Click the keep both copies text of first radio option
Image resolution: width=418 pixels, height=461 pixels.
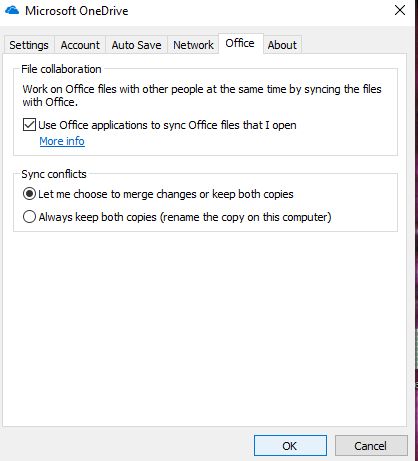click(x=253, y=194)
